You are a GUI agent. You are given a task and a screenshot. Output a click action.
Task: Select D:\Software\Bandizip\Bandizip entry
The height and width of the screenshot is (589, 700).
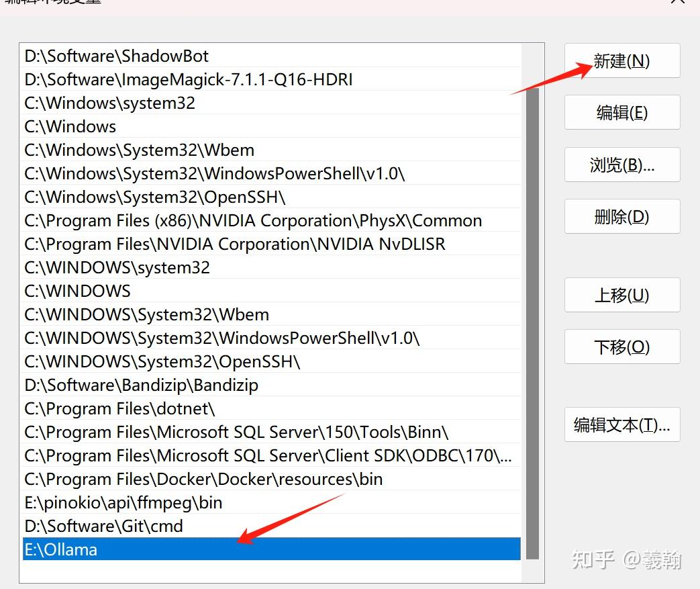coord(271,386)
